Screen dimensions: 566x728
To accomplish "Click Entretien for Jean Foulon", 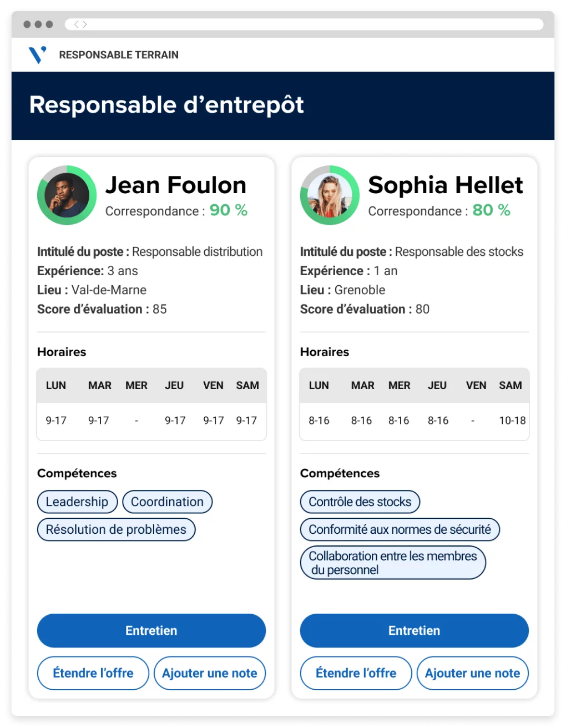I will tap(151, 631).
